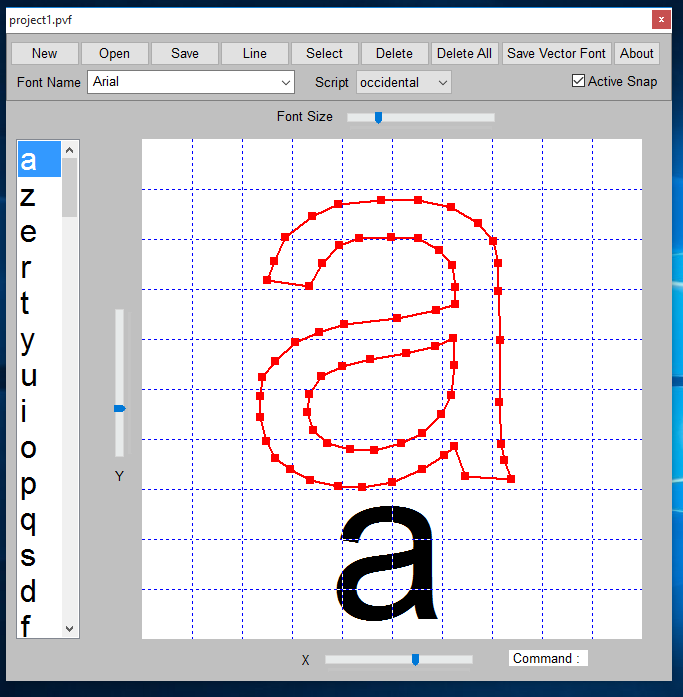The height and width of the screenshot is (697, 683).
Task: Uncheck the Active Snap checkbox
Action: (x=578, y=81)
